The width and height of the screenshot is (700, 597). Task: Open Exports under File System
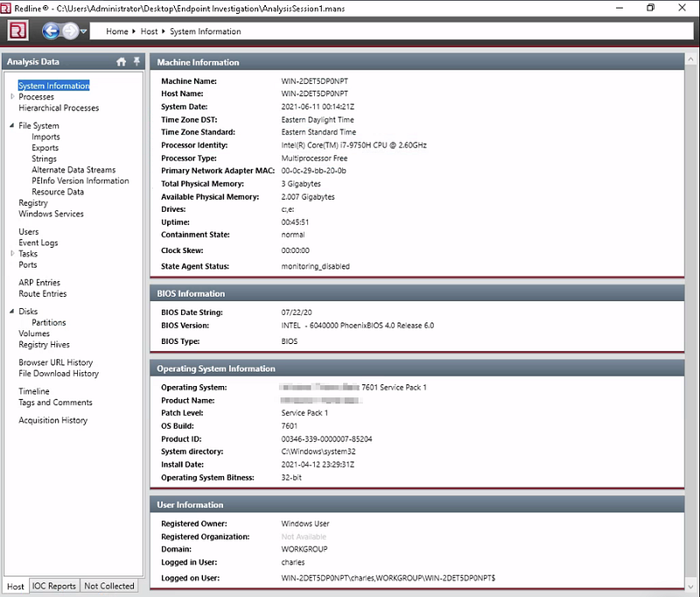[x=45, y=147]
